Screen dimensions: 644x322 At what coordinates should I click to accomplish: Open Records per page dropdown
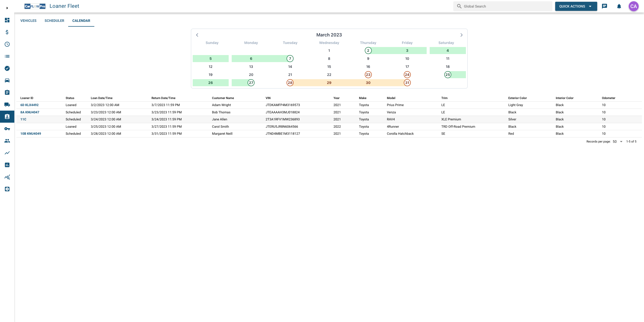[x=617, y=142]
